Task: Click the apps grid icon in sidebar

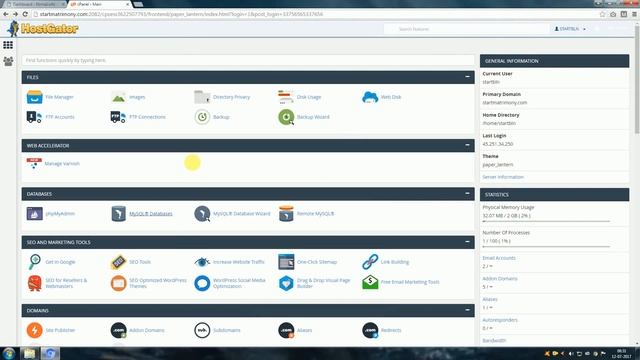Action: pyautogui.click(x=8, y=45)
